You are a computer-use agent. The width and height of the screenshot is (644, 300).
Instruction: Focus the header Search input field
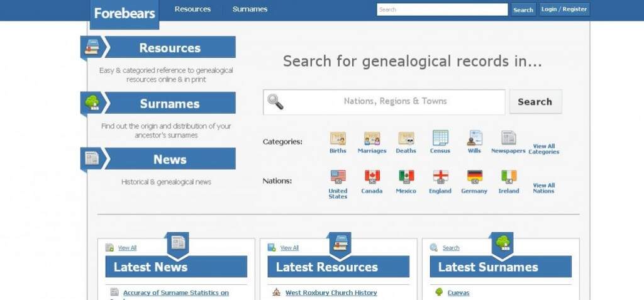coord(442,9)
